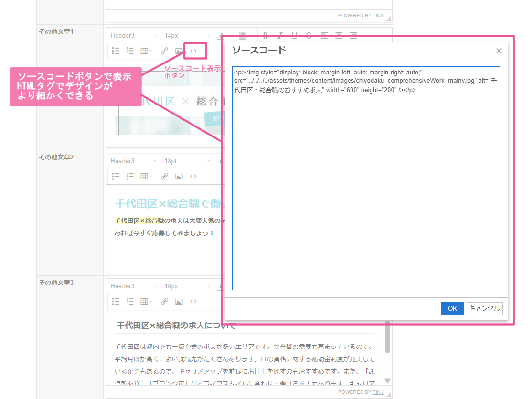Click numbered list icon in その他文章2 toolbar
This screenshot has width=532, height=399.
130,176
